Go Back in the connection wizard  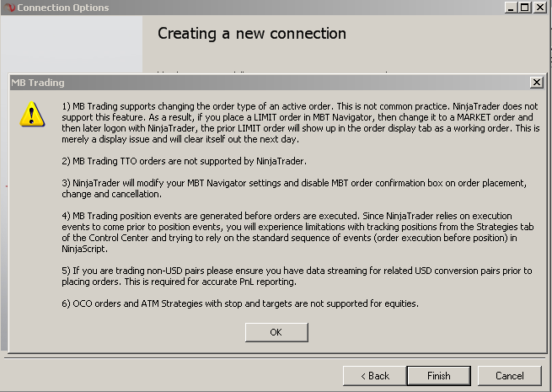point(374,376)
